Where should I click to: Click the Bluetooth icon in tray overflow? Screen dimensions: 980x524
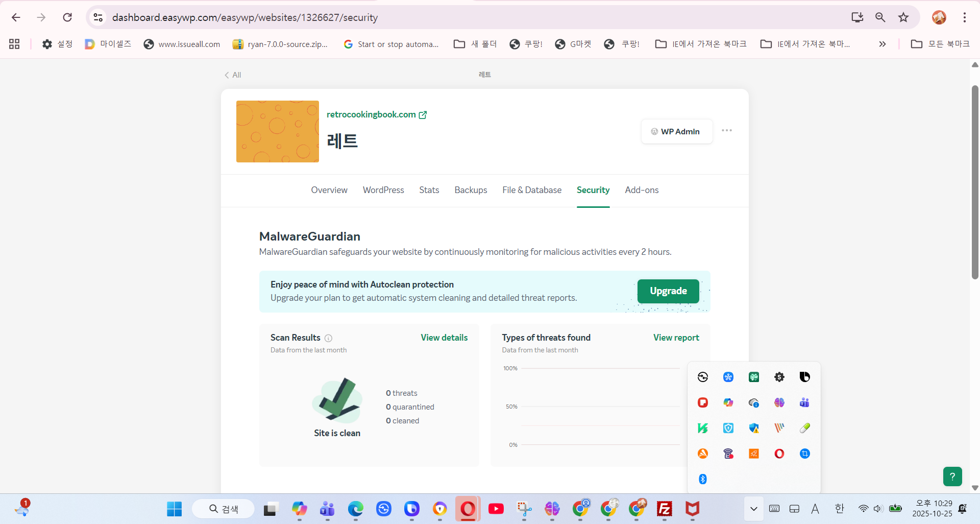703,479
